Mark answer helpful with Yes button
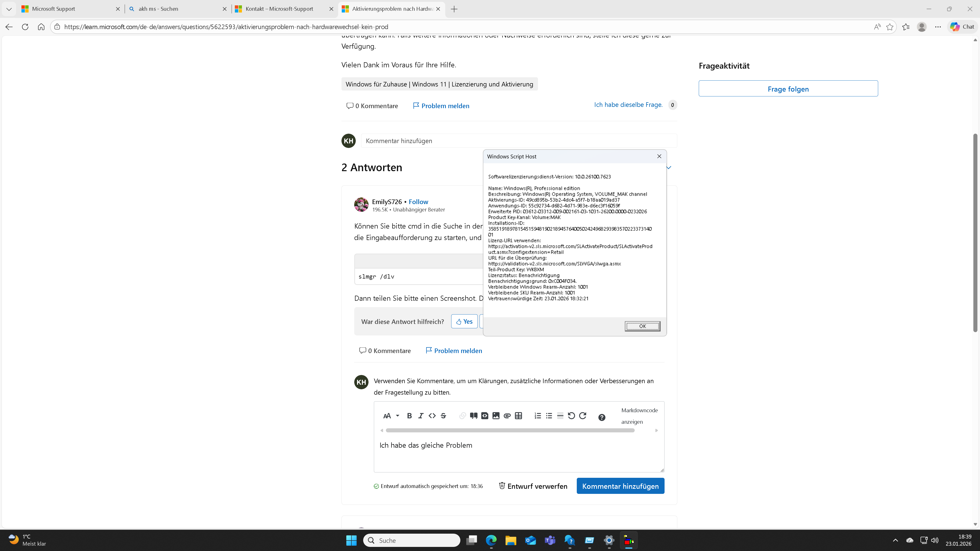980x551 pixels. 464,321
